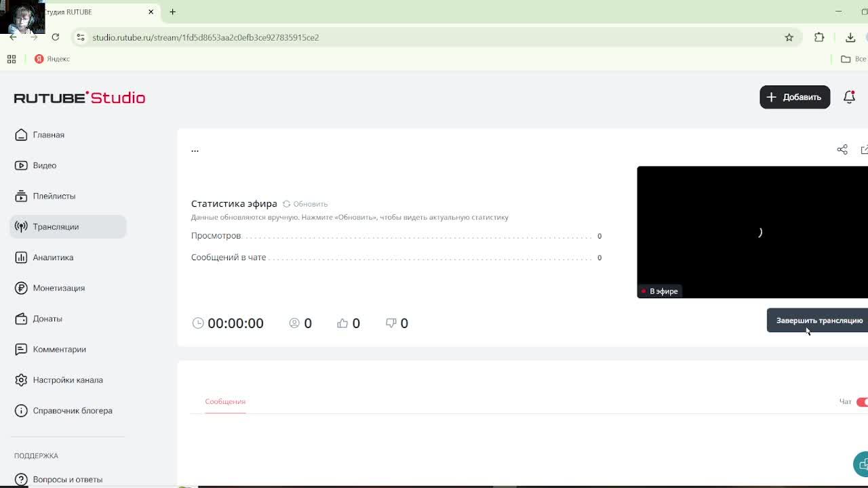Open Комментарии section

(68, 349)
